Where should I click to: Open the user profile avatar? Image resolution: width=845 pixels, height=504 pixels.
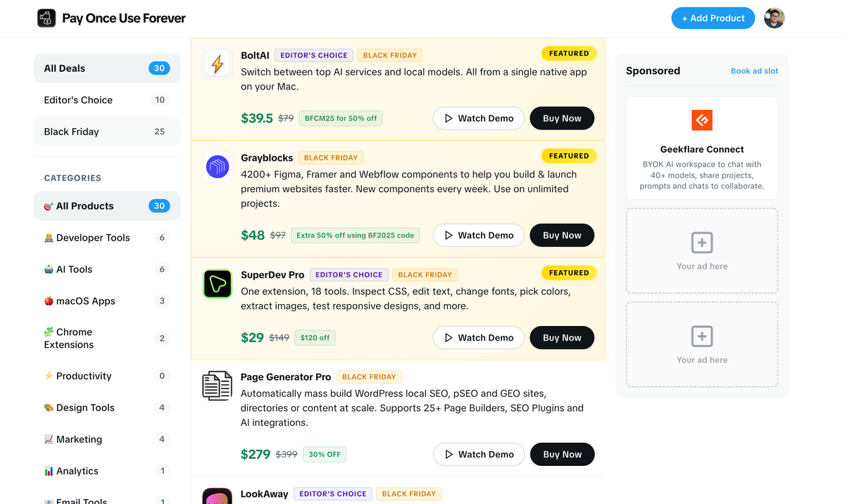point(775,18)
